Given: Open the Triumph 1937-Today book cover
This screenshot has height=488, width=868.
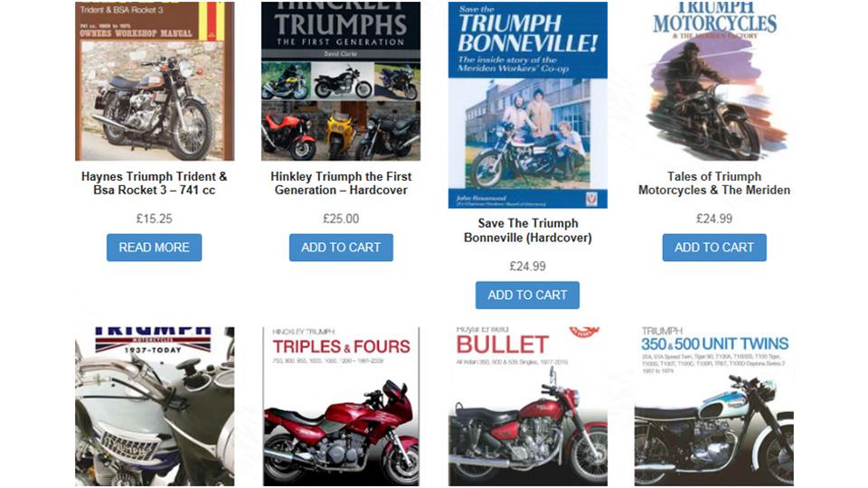Looking at the screenshot, I should (x=155, y=406).
